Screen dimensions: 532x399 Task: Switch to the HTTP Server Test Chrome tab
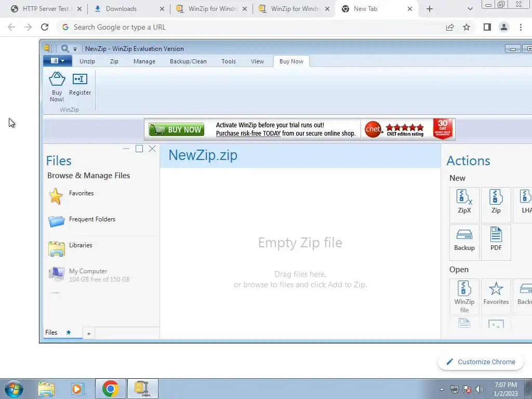(46, 9)
